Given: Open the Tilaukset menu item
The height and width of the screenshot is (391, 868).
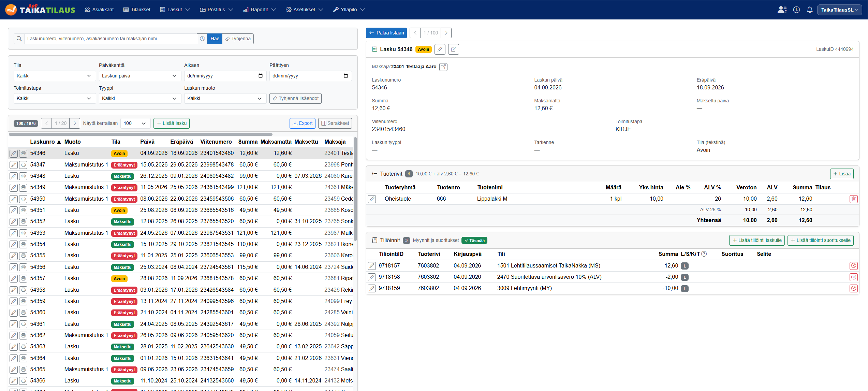Looking at the screenshot, I should [137, 10].
